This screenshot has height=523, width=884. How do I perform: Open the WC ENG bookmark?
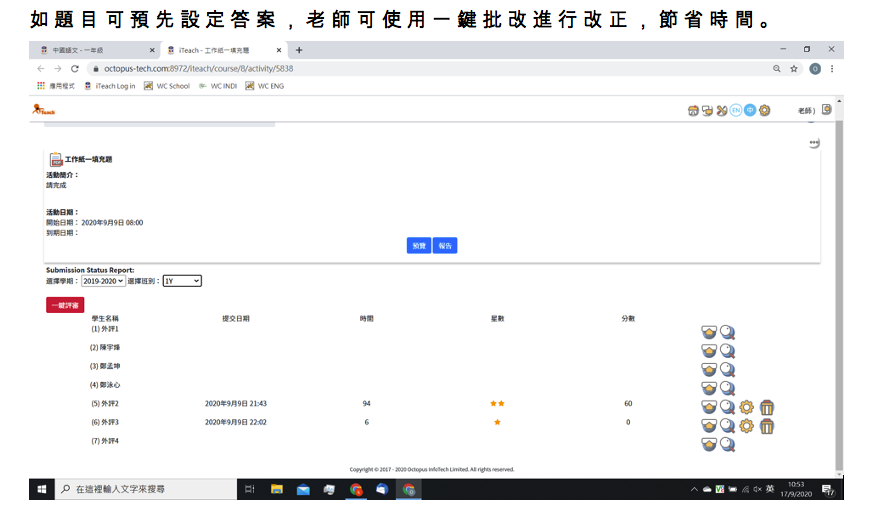265,86
